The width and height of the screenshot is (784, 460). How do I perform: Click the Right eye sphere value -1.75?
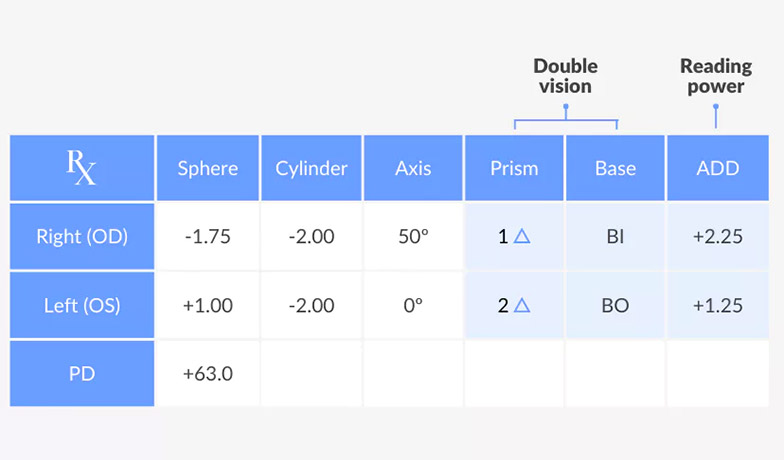208,237
